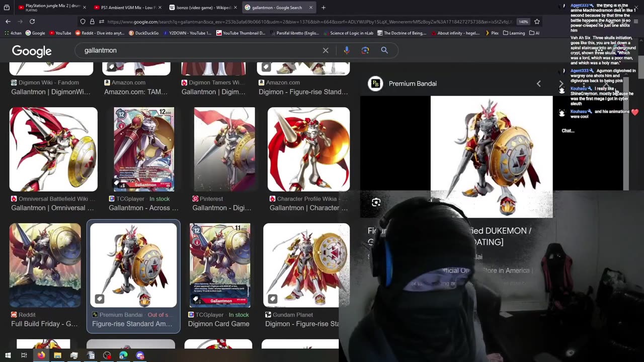Open File Explorer from taskbar
This screenshot has height=362, width=644.
[x=57, y=355]
